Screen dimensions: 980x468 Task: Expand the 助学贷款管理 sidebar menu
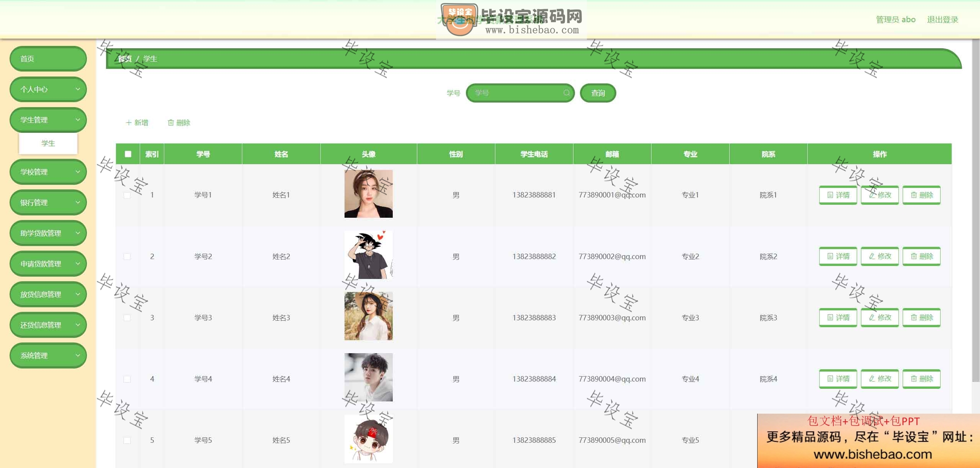[48, 233]
